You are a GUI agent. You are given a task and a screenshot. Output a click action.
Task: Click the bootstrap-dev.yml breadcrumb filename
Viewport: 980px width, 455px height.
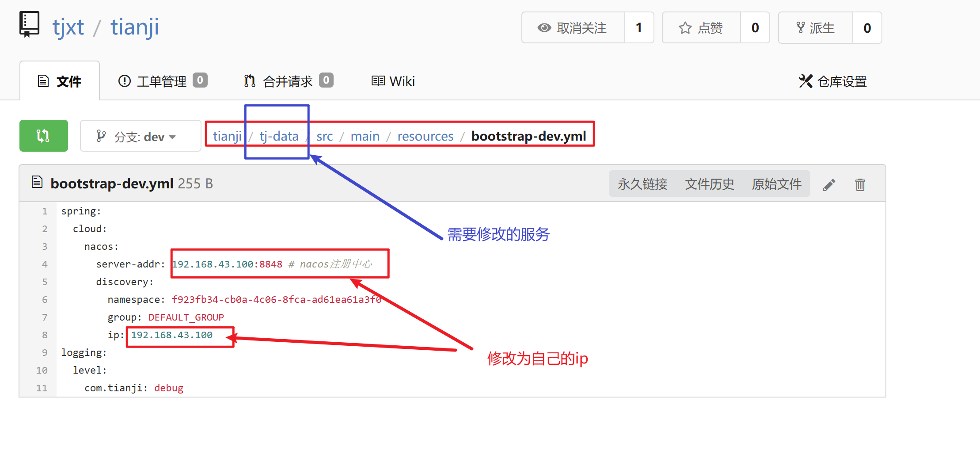tap(529, 136)
